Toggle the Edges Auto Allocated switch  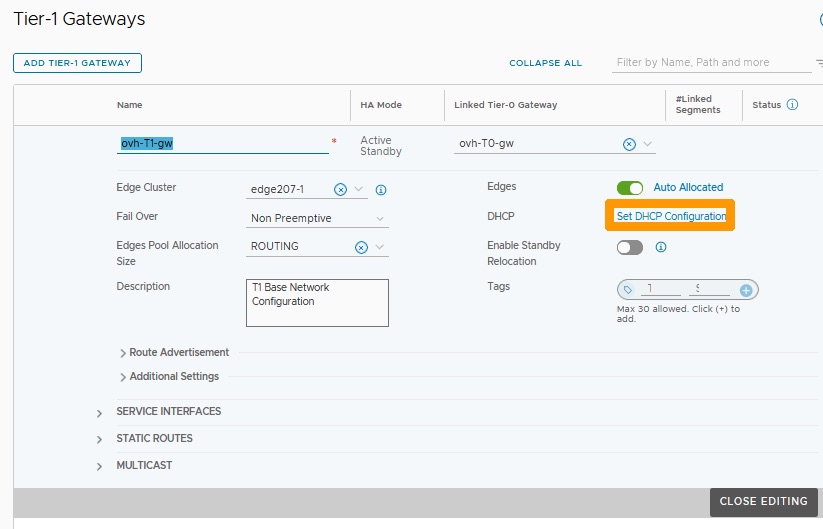(630, 188)
